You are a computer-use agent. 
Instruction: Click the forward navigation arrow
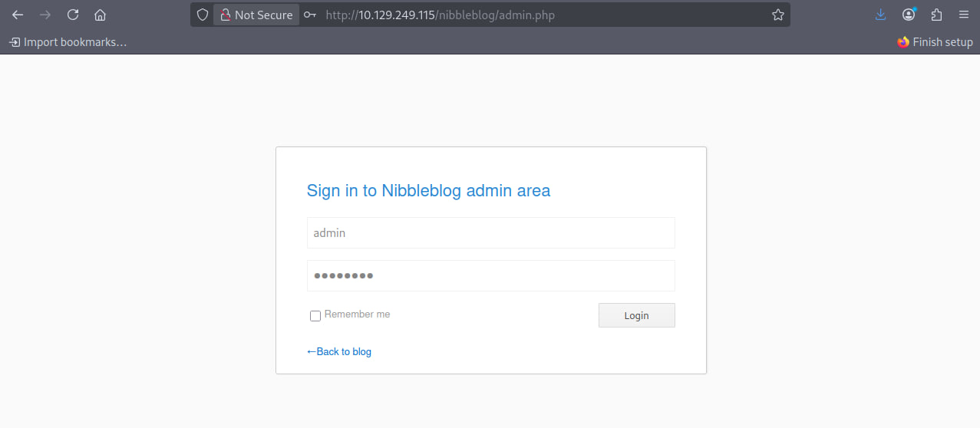pos(45,15)
